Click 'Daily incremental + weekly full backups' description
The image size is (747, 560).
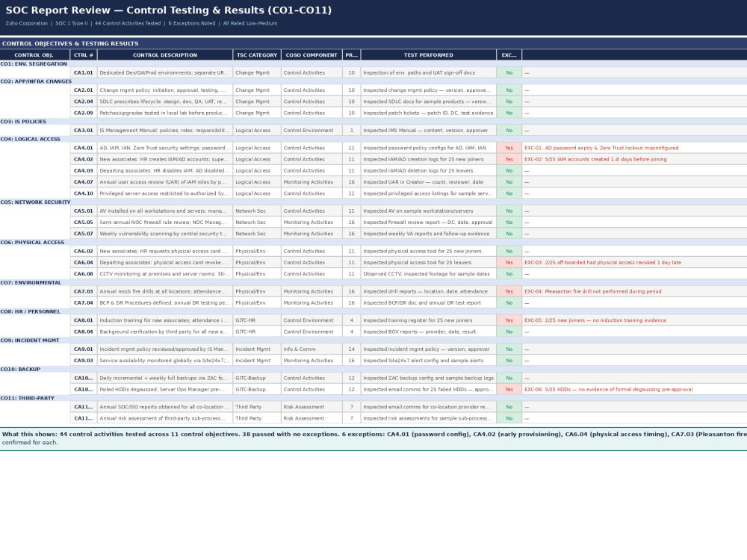tap(164, 378)
